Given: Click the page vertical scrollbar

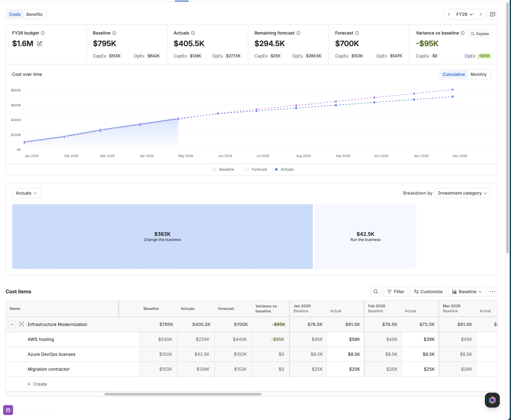Looking at the screenshot, I should (508, 128).
